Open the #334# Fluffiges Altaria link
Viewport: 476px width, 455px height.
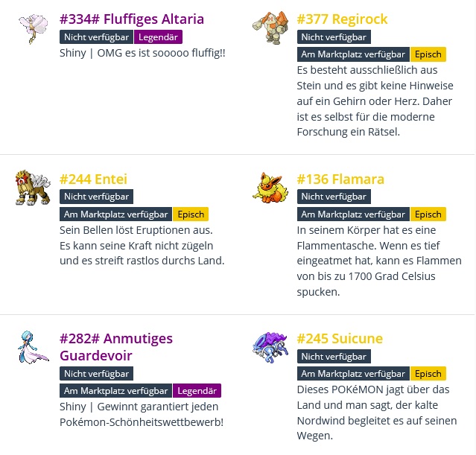(132, 19)
